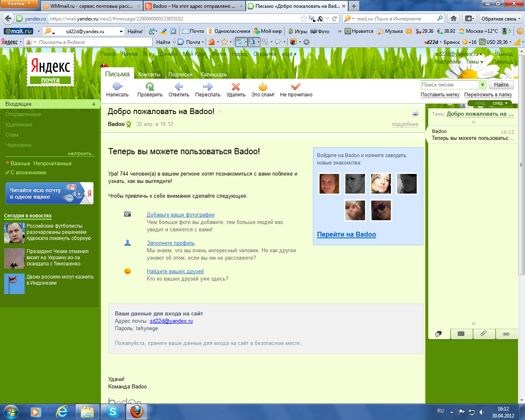The width and height of the screenshot is (525, 420).
Task: Click the Черновики drafts folder
Action: pyautogui.click(x=18, y=145)
